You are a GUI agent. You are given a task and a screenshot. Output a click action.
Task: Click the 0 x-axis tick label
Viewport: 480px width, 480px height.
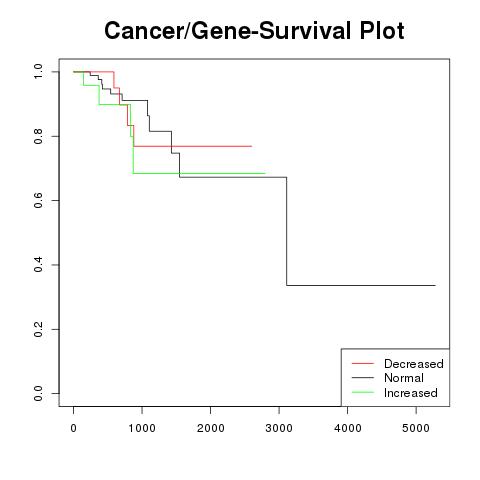click(x=73, y=428)
